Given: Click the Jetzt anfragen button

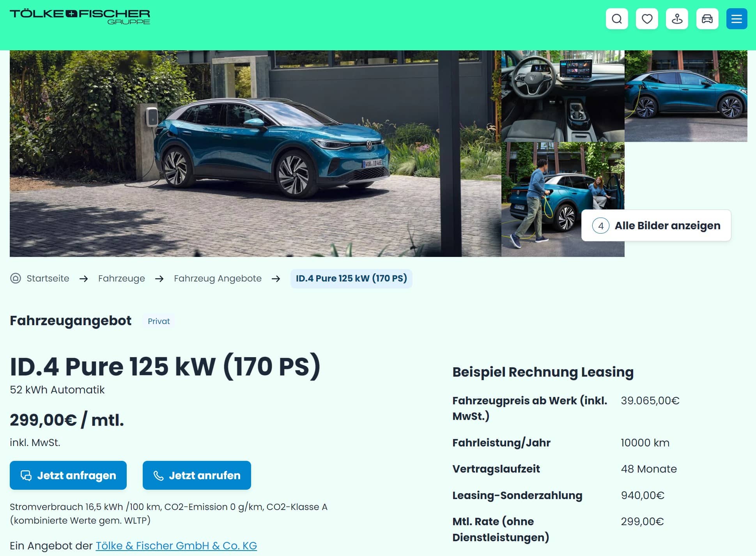Looking at the screenshot, I should 68,475.
